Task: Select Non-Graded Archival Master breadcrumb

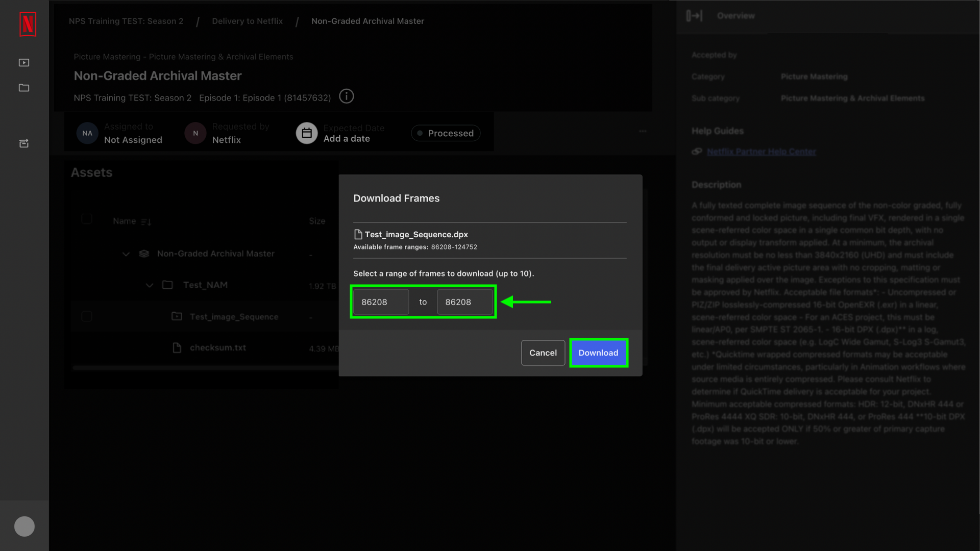Action: [367, 21]
